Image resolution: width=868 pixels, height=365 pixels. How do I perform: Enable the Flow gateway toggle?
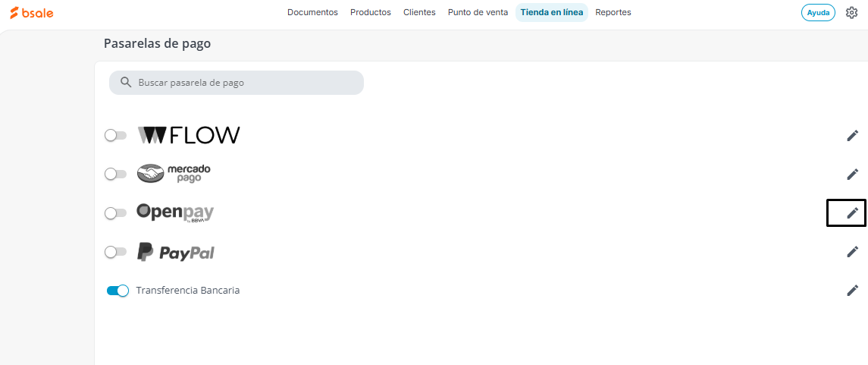[x=116, y=135]
